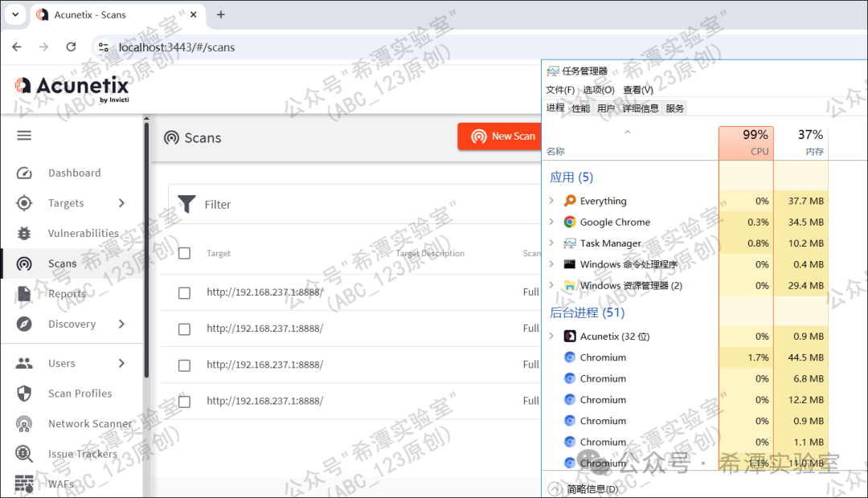Open Dashboard via its gauge icon
This screenshot has height=498, width=868.
coord(24,173)
